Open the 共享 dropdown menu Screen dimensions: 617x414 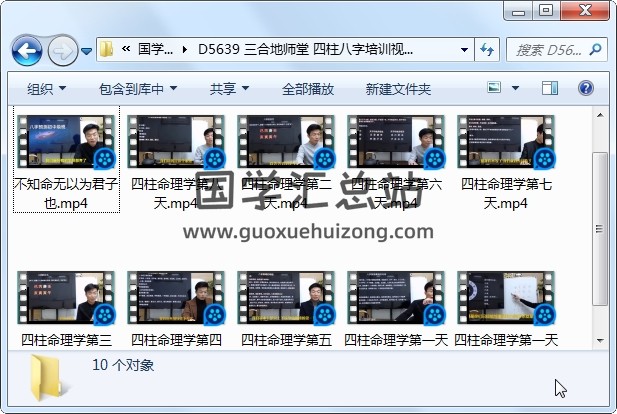pos(229,88)
